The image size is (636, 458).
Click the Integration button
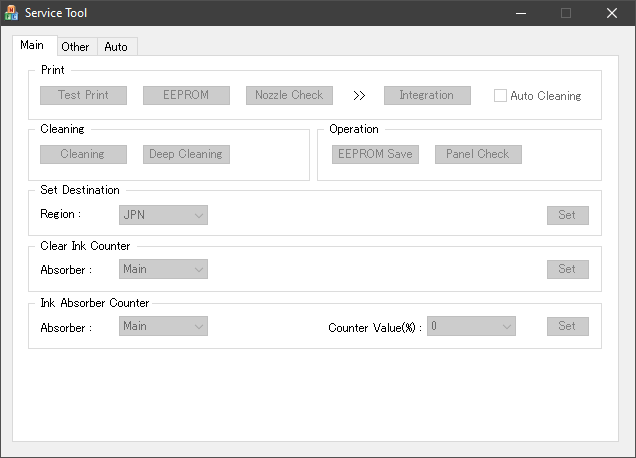(427, 96)
